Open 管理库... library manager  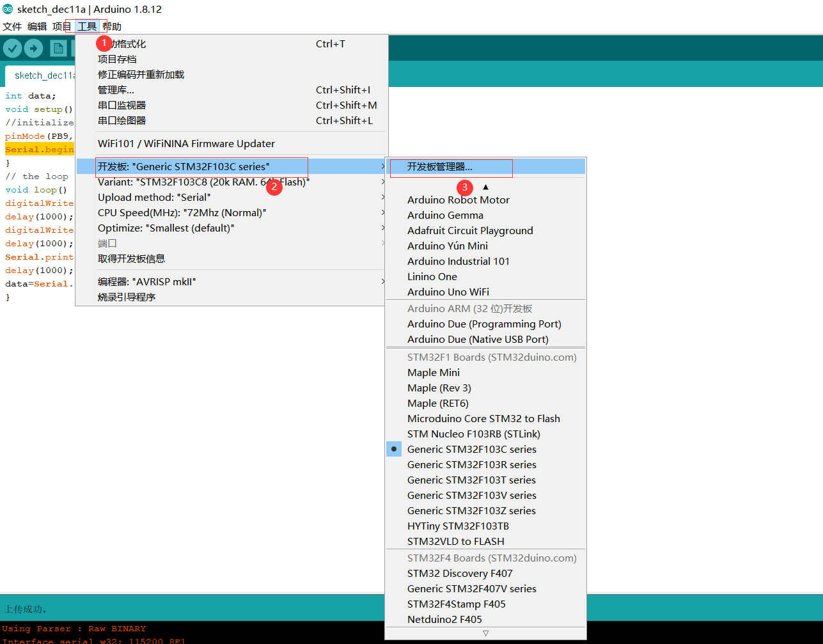pos(231,90)
